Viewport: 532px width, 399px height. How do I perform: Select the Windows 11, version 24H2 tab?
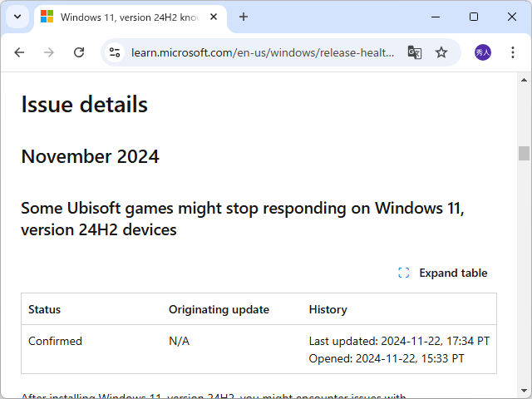131,17
